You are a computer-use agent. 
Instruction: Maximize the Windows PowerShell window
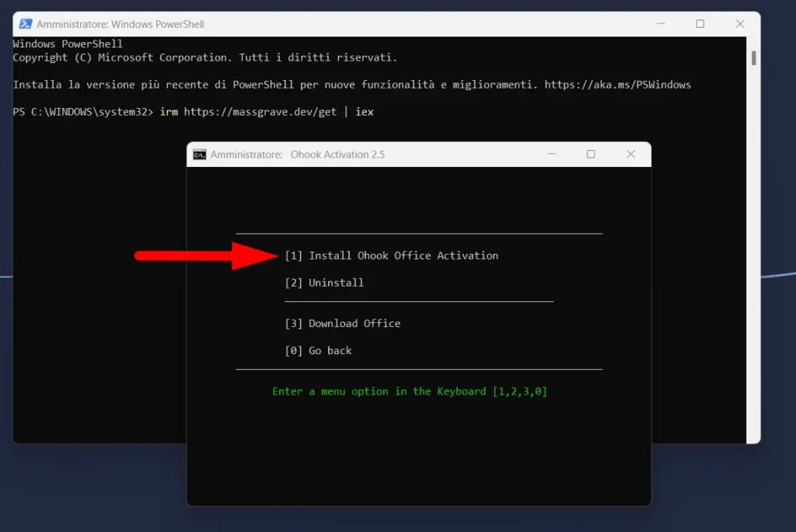(x=700, y=24)
